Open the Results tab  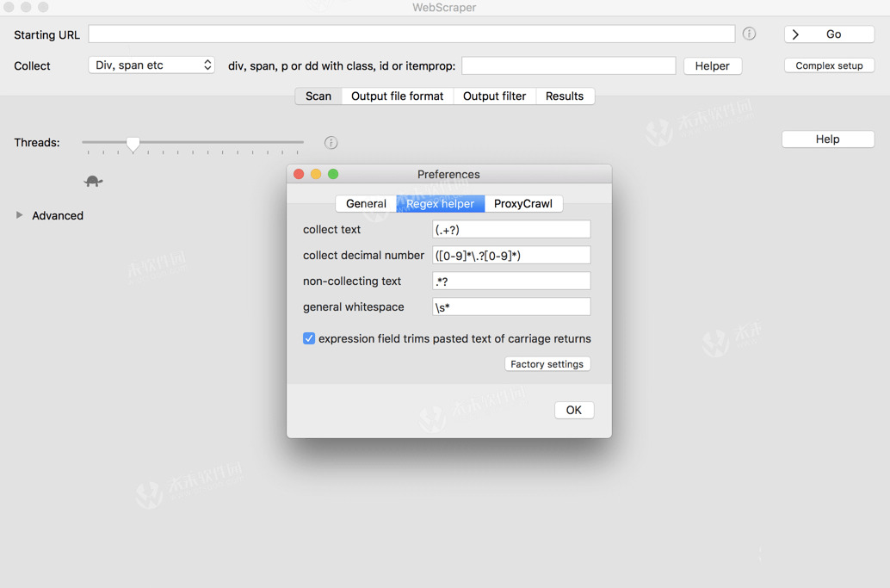[565, 96]
